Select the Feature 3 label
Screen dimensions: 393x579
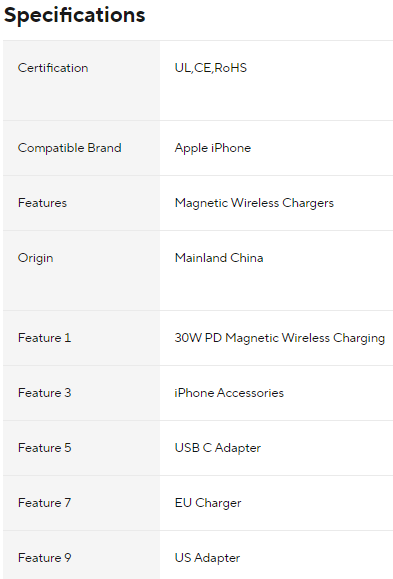[44, 393]
